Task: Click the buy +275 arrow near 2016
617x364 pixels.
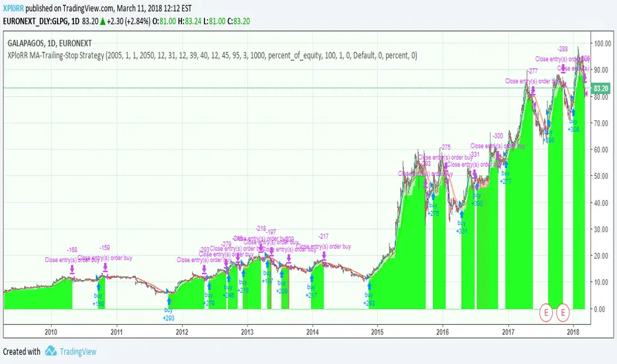Action: 433,197
